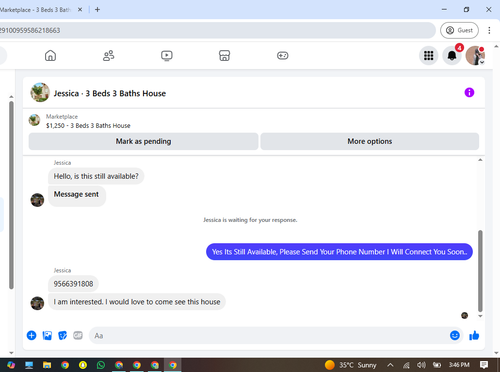Open the purple conversation info icon
Viewport: 500px width, 372px height.
tap(469, 92)
